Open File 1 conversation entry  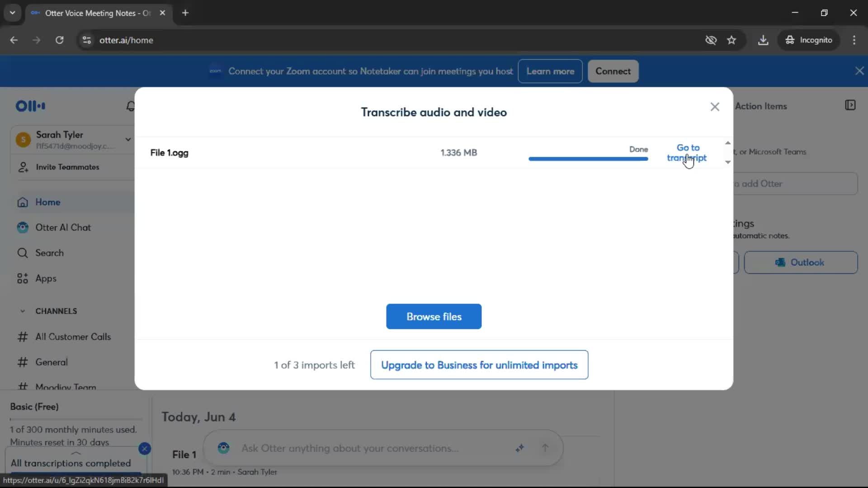[x=184, y=455]
